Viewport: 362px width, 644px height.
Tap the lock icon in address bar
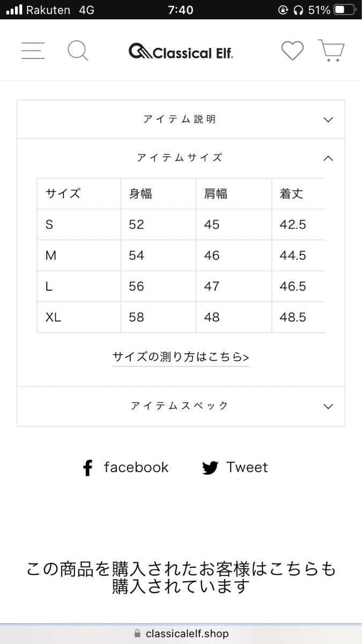click(x=138, y=634)
